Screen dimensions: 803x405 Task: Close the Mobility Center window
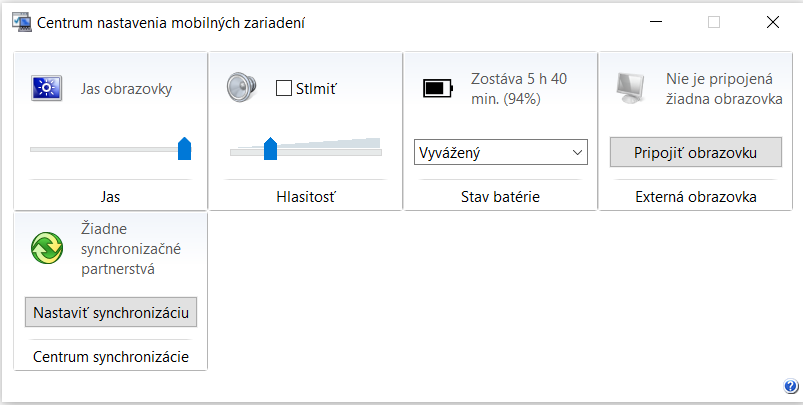[772, 21]
